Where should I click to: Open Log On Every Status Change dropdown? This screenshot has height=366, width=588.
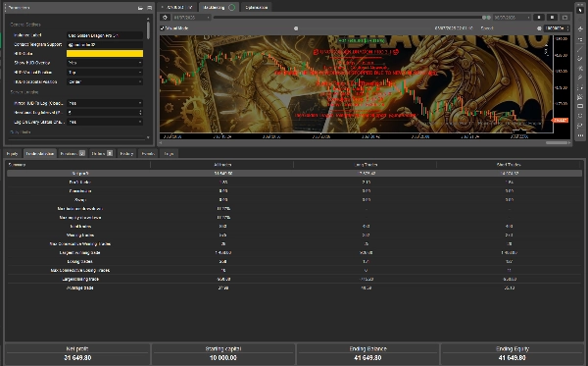[105, 122]
